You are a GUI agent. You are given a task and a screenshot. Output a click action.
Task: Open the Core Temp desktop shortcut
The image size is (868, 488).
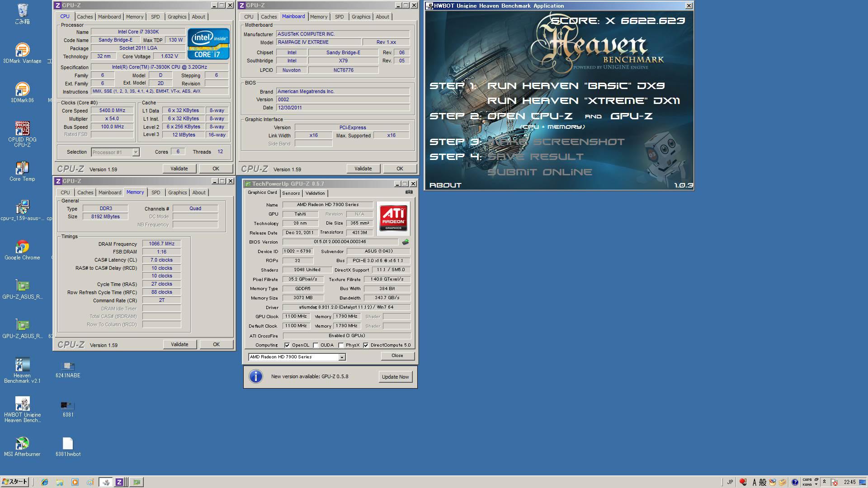[22, 172]
